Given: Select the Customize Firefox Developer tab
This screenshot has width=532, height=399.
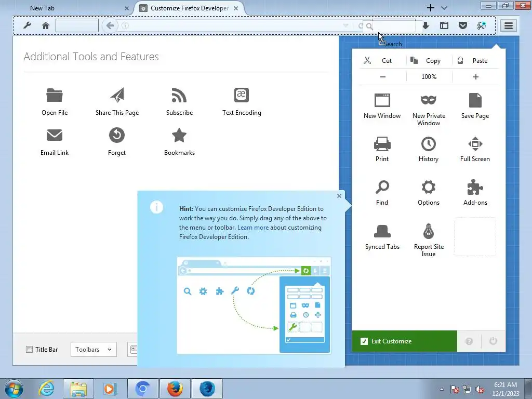Looking at the screenshot, I should (189, 8).
